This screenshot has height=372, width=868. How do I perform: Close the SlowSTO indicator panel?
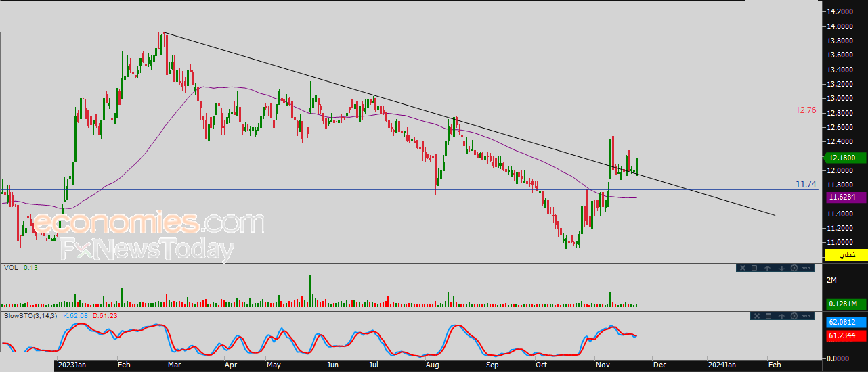pyautogui.click(x=757, y=316)
